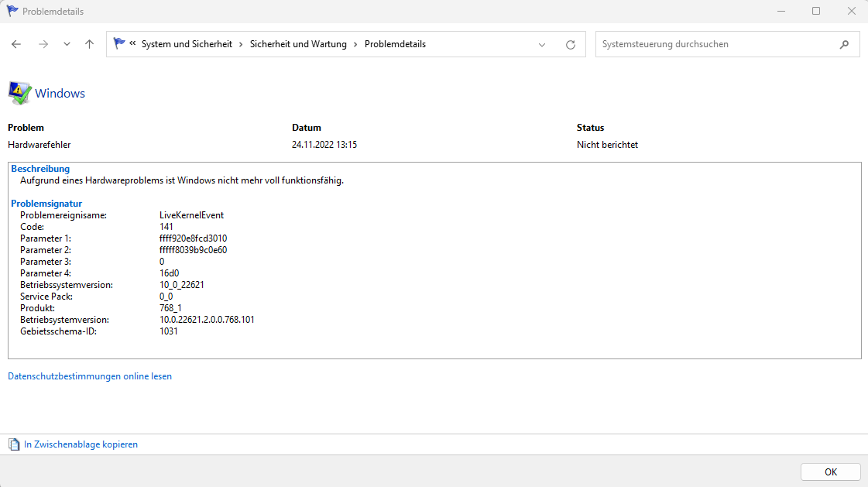The height and width of the screenshot is (487, 868).
Task: Select the Code value 141
Action: tap(166, 227)
